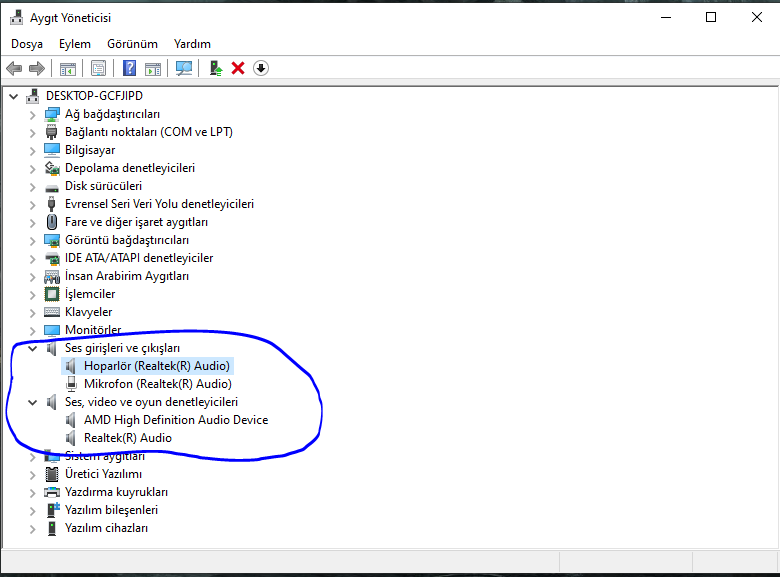Expand the Klavyeler category
This screenshot has width=780, height=577.
coord(32,313)
